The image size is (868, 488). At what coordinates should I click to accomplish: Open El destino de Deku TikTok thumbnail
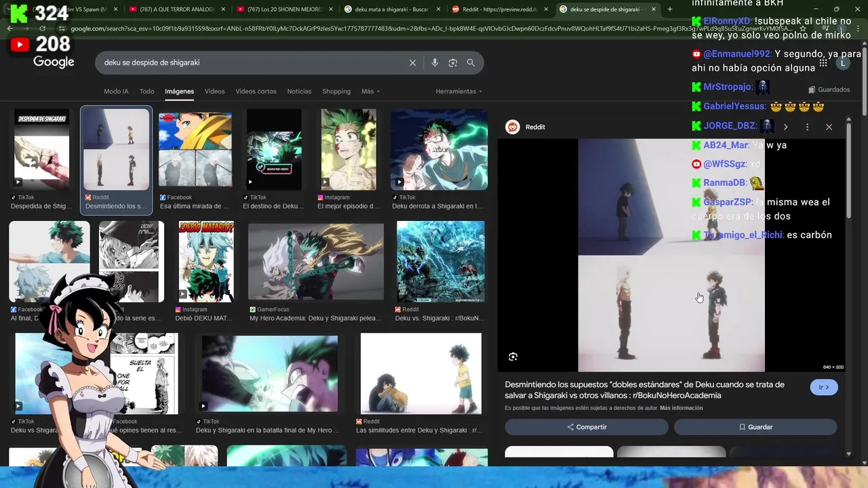coord(274,149)
